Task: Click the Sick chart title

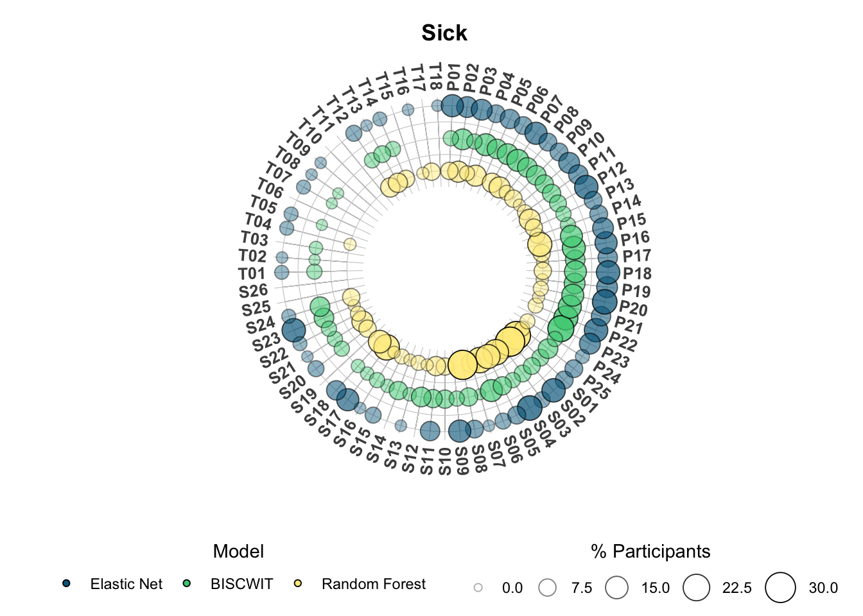Action: click(444, 33)
